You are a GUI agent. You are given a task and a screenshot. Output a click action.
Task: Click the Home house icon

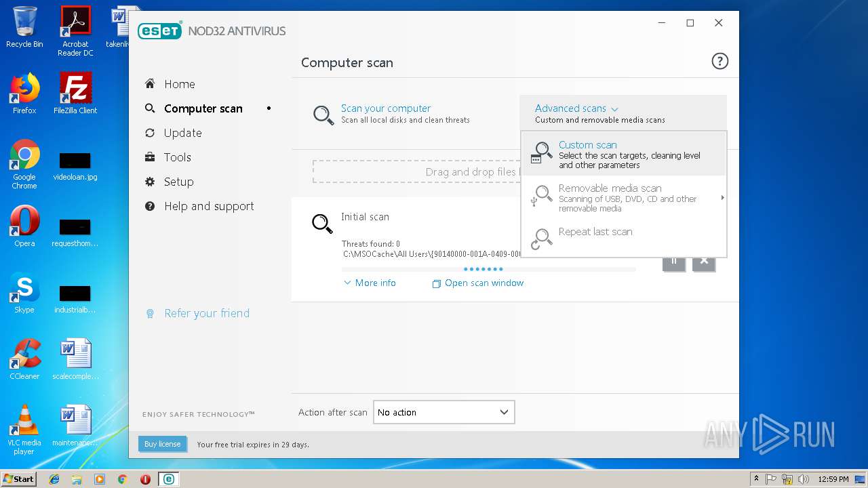pyautogui.click(x=150, y=83)
